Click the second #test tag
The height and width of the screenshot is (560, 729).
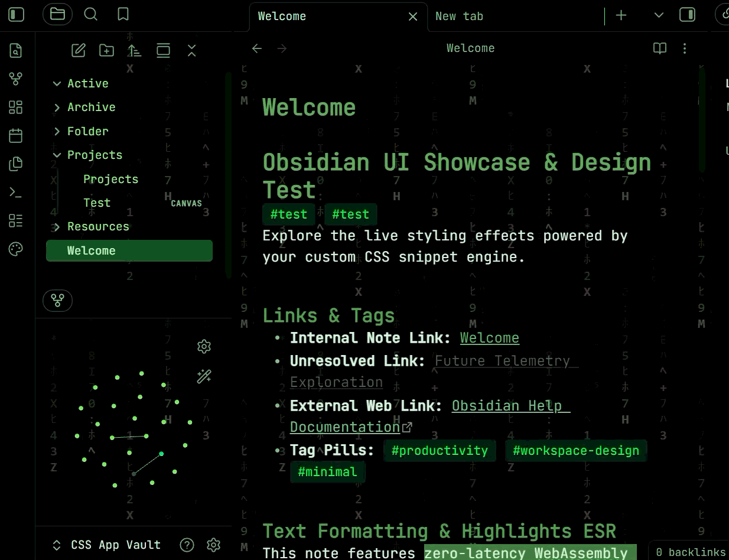pos(350,214)
